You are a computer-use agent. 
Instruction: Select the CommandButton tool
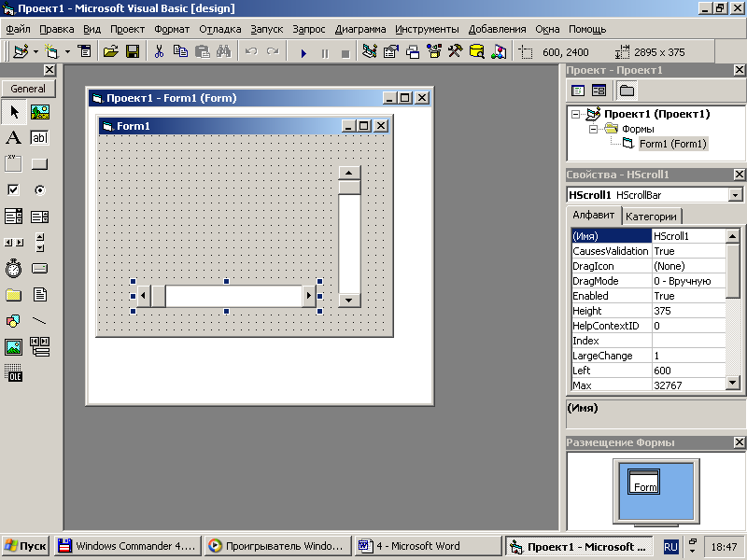click(40, 164)
